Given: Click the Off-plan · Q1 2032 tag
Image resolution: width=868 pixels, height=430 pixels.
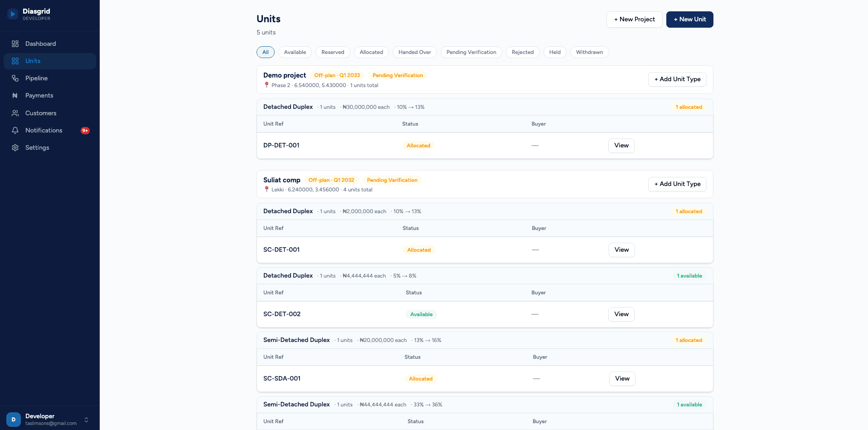Looking at the screenshot, I should [x=331, y=180].
